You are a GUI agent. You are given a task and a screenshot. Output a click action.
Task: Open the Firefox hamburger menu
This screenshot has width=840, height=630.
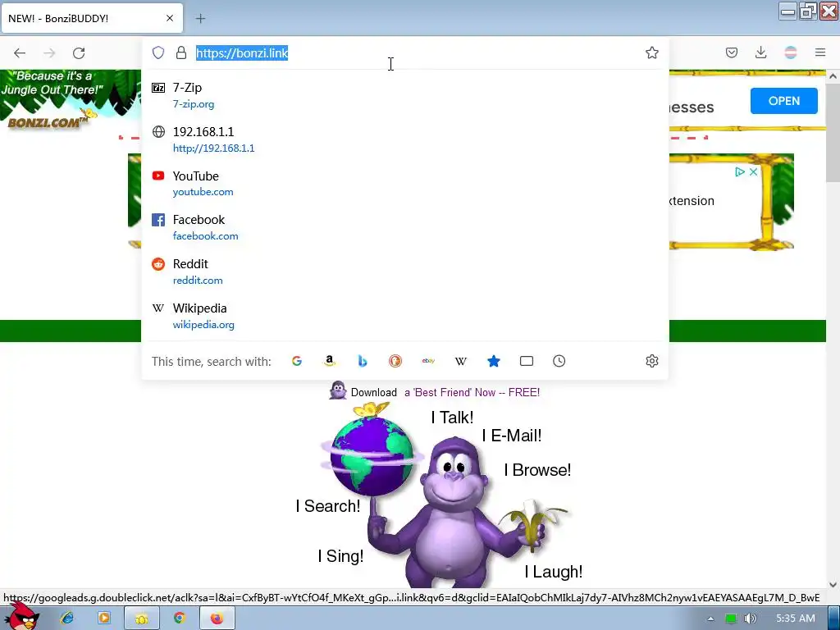pyautogui.click(x=820, y=52)
